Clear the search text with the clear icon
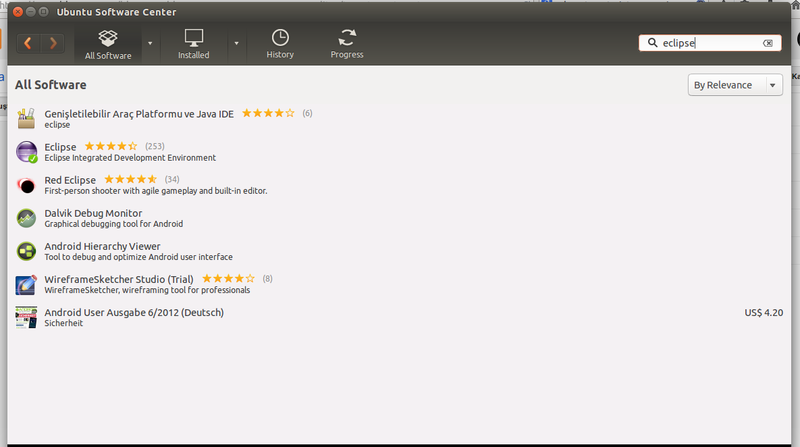Screen dimensions: 800x447 pyautogui.click(x=768, y=43)
